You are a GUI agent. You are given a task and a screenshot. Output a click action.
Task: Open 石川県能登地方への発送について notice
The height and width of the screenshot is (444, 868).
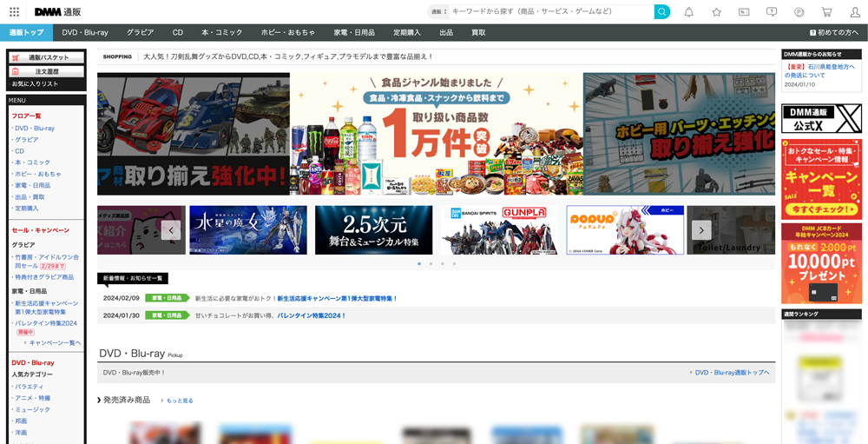tap(821, 70)
